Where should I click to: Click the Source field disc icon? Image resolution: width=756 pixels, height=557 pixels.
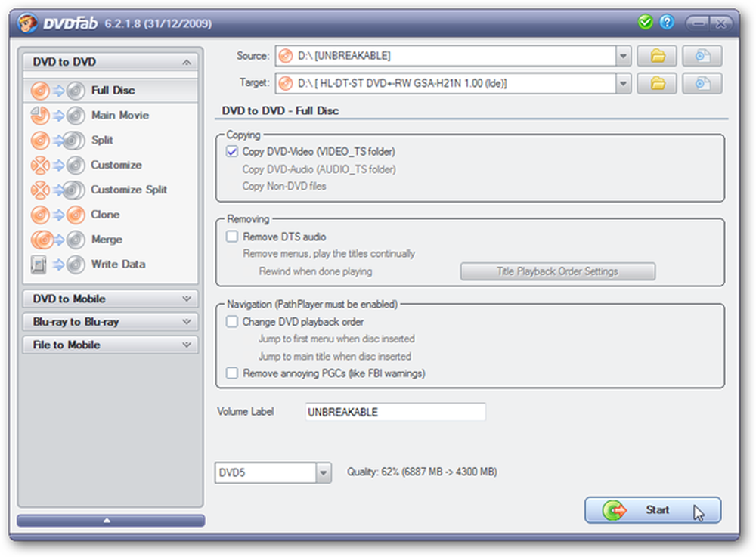[x=286, y=56]
